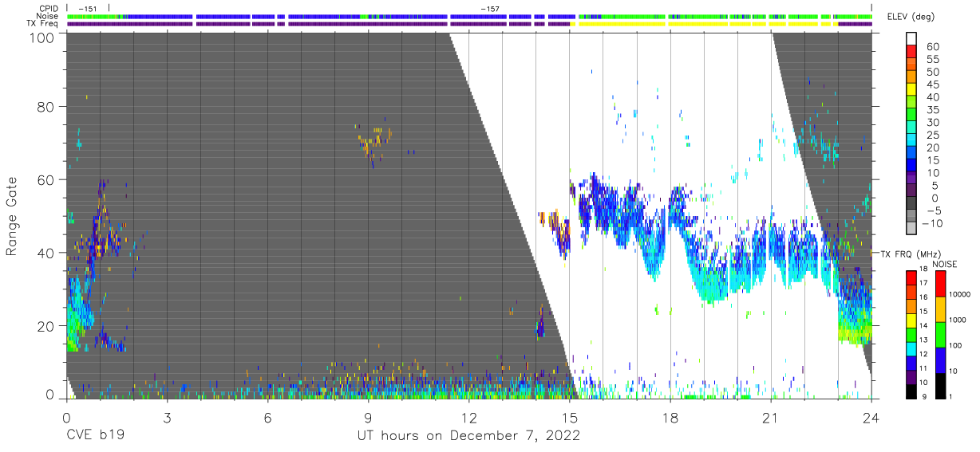Click the 9 hour tick on time axis

(x=368, y=417)
